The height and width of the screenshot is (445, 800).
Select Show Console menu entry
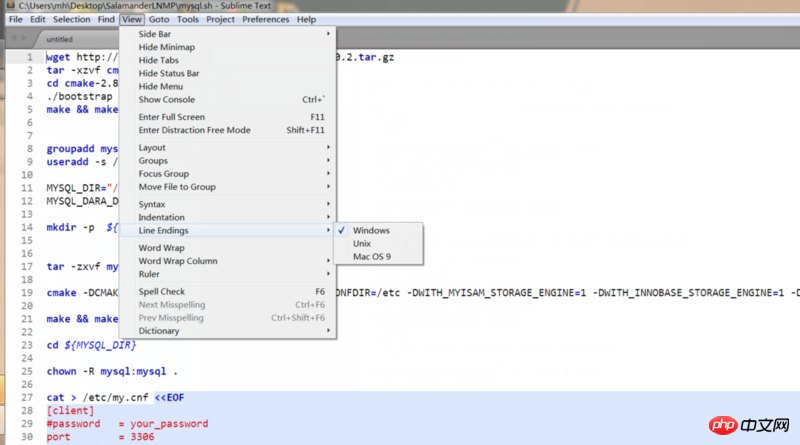click(x=228, y=100)
